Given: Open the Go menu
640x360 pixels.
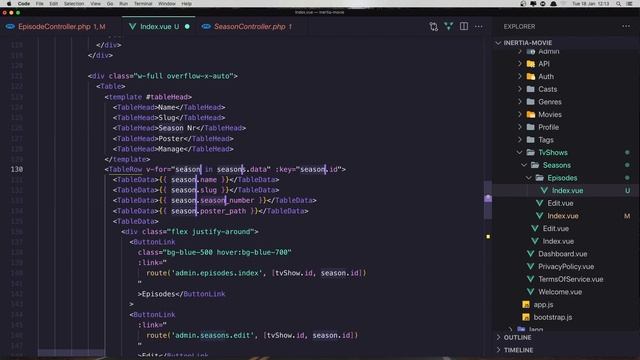Looking at the screenshot, I should click(110, 4).
